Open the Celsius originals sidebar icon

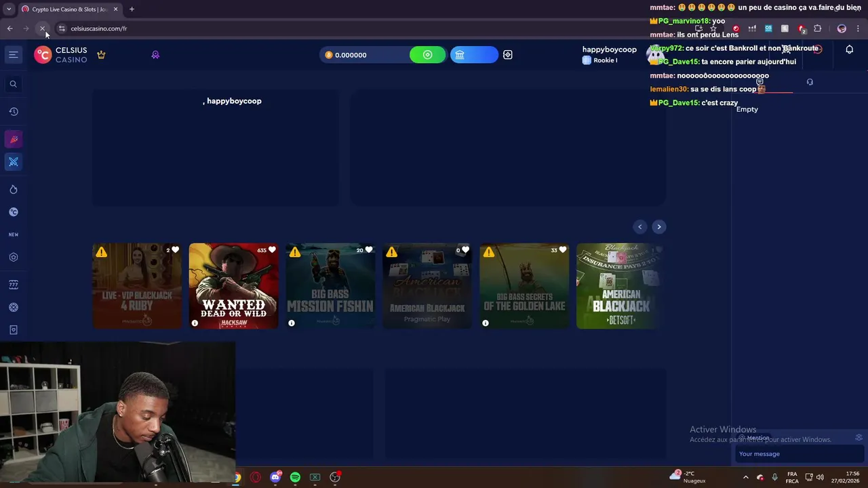pyautogui.click(x=13, y=212)
